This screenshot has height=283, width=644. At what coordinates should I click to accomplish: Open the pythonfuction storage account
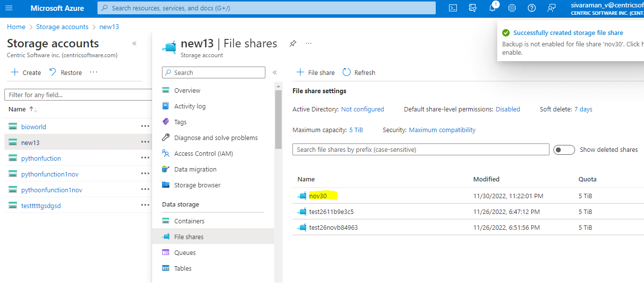[x=41, y=158]
